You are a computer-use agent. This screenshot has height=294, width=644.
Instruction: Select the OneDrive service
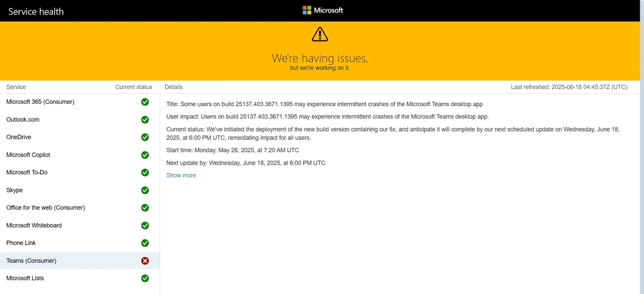[80, 137]
